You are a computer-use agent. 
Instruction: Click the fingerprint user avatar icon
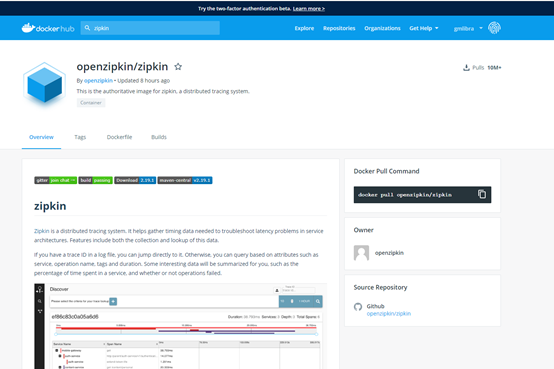pyautogui.click(x=494, y=28)
